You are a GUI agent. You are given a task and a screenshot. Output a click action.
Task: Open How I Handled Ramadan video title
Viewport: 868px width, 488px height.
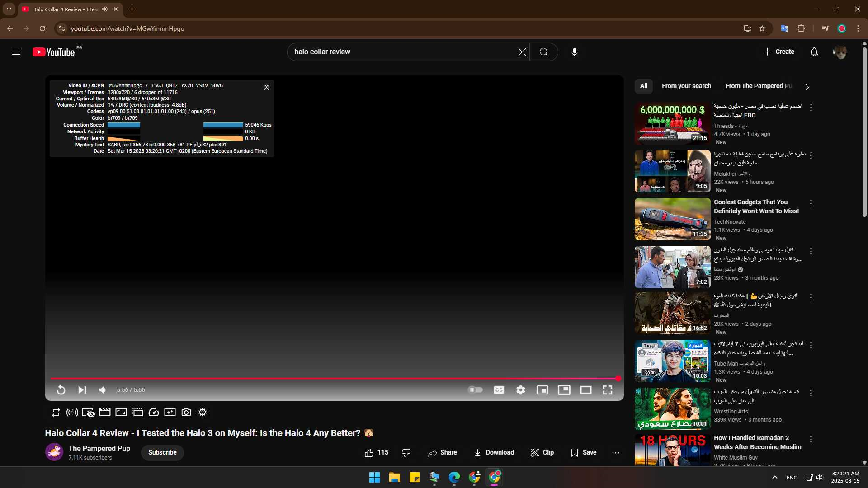pyautogui.click(x=757, y=442)
